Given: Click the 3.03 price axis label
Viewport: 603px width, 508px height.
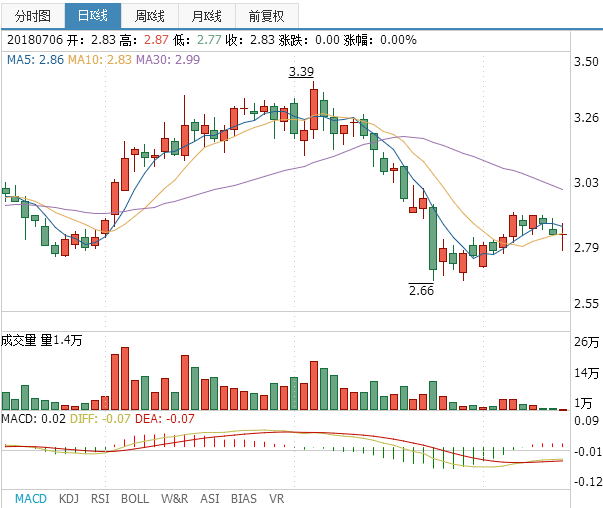Looking at the screenshot, I should coord(586,182).
